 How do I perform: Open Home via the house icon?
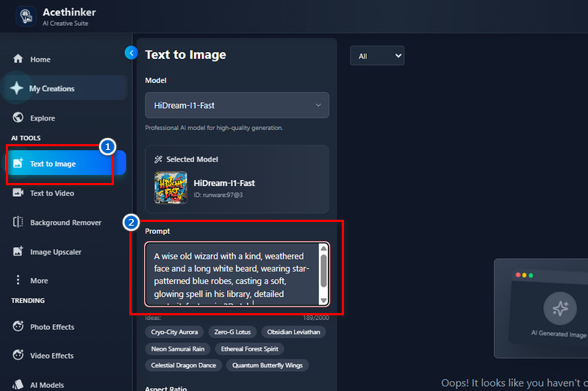click(18, 59)
